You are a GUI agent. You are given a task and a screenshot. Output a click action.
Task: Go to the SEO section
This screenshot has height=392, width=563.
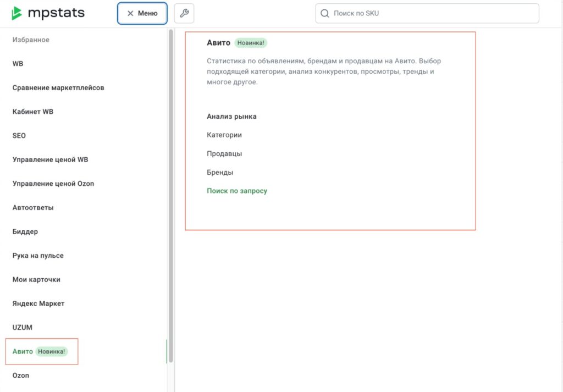[x=19, y=136]
